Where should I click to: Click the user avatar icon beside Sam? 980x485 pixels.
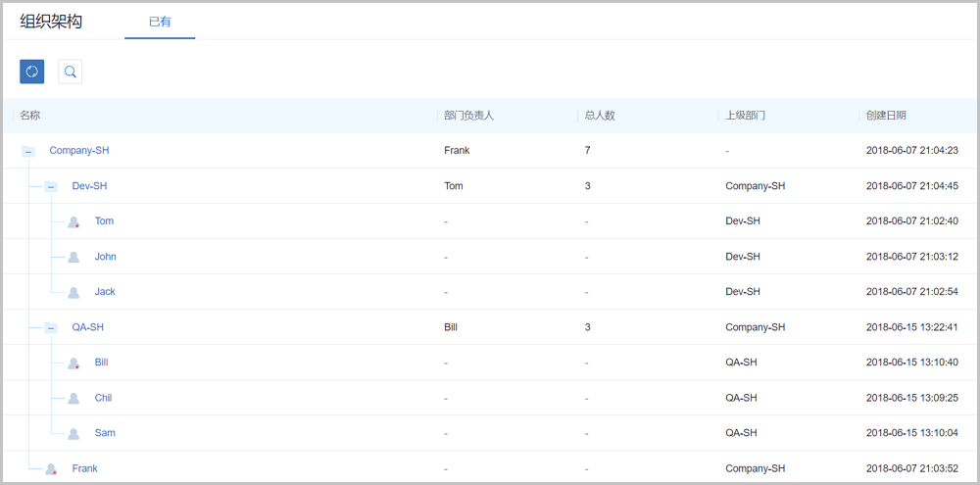[73, 434]
